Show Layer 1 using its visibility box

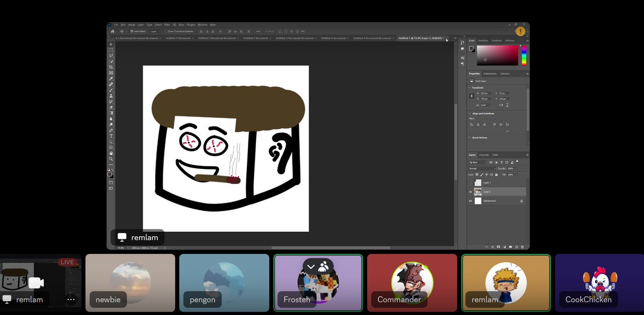[x=471, y=182]
